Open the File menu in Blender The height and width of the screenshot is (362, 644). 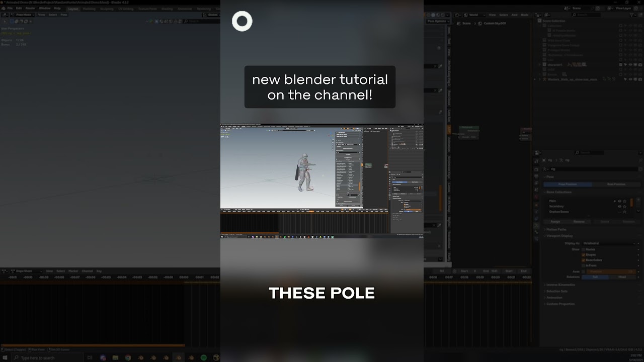point(10,9)
